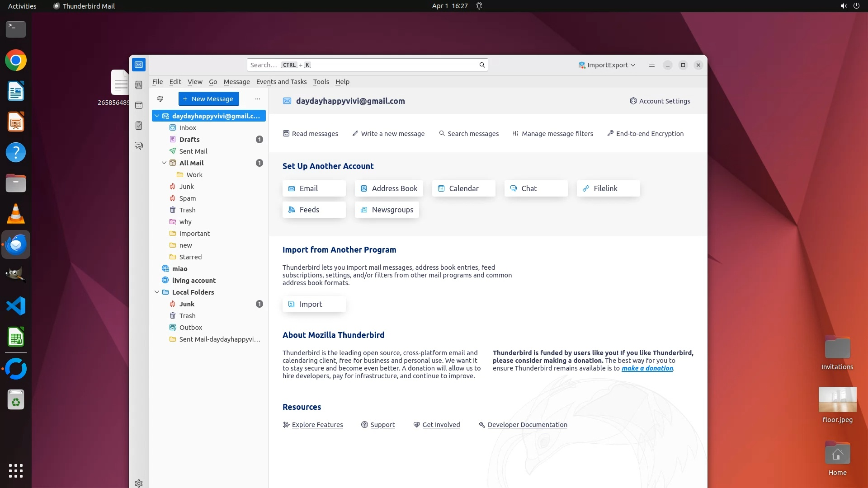This screenshot has width=868, height=488.
Task: Open the Calendar space in sidebar
Action: (x=139, y=105)
